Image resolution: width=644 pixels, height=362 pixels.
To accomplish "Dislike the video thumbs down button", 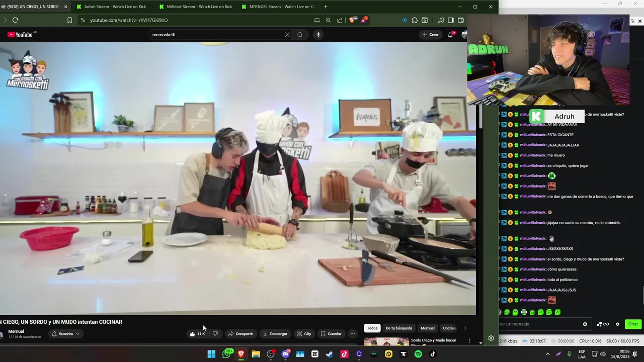I will pos(215,334).
